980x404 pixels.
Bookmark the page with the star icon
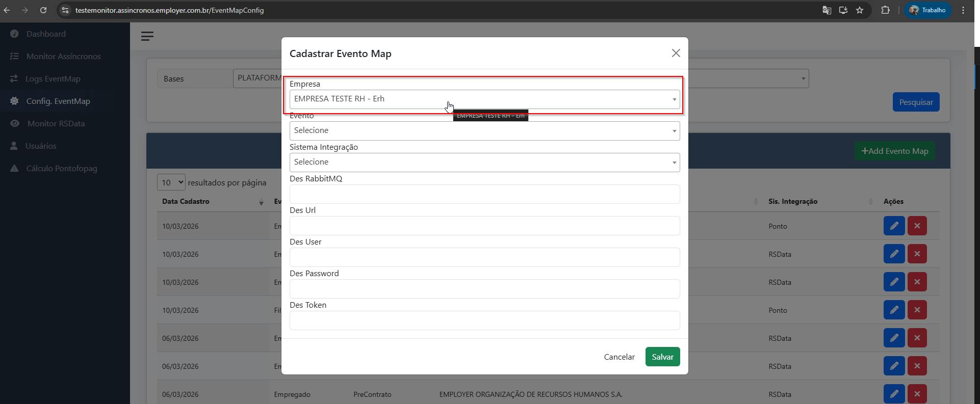860,10
